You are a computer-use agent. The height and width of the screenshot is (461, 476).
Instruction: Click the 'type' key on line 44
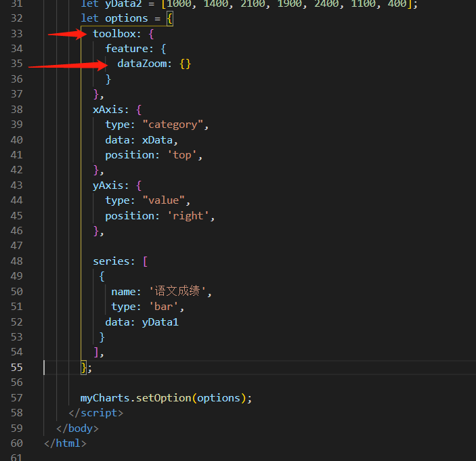click(x=118, y=200)
